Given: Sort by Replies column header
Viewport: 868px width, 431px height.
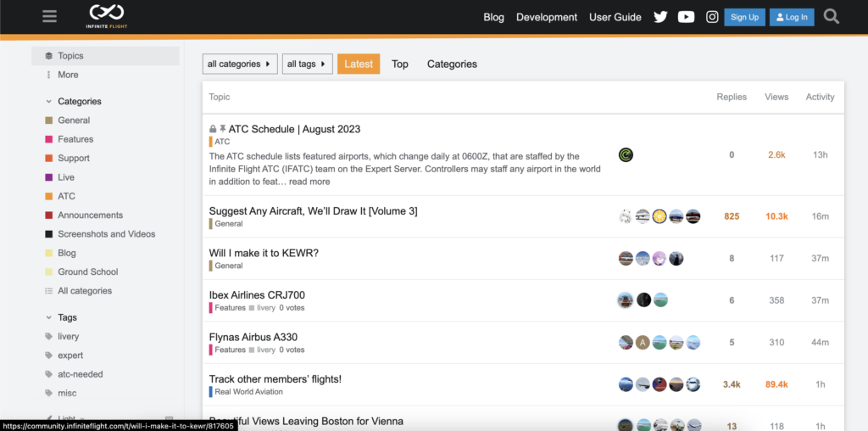Looking at the screenshot, I should click(732, 97).
